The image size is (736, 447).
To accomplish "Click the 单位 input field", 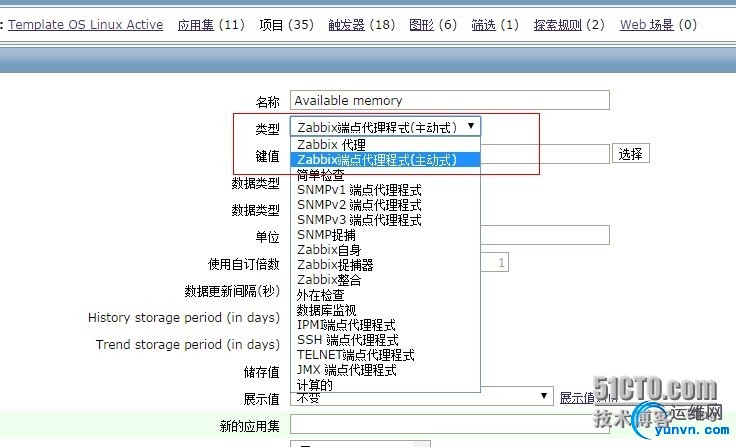I will (x=545, y=235).
